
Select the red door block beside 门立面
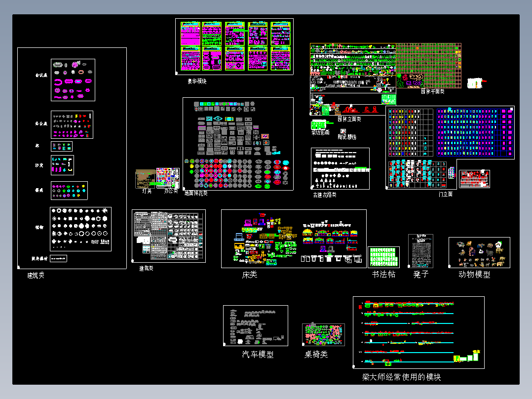pos(474,179)
